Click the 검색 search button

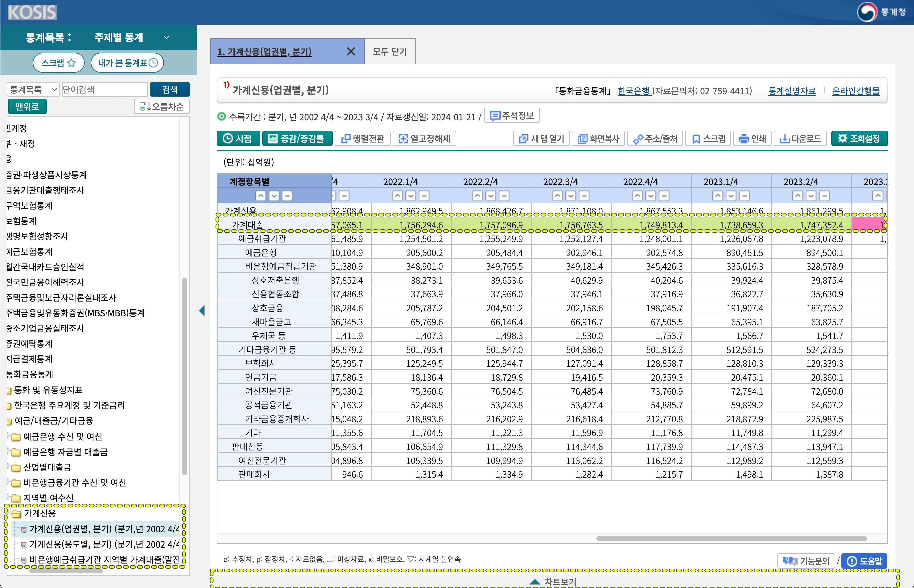coord(170,89)
